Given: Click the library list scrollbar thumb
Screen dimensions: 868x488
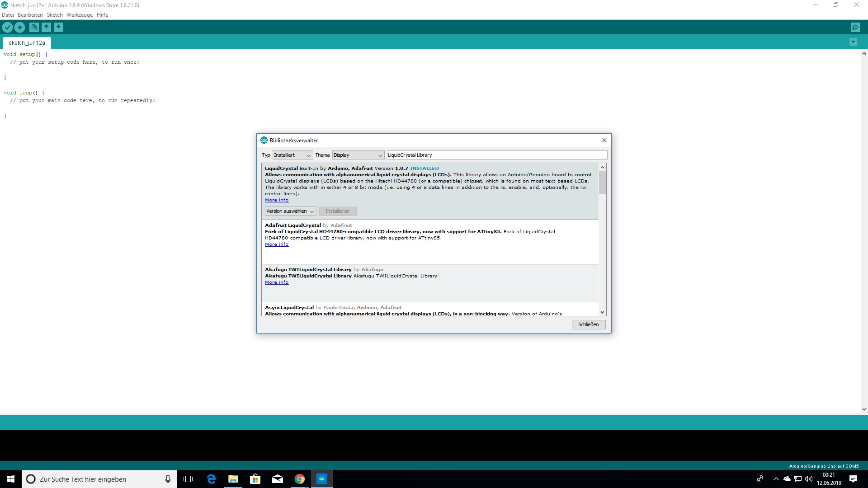Looking at the screenshot, I should [x=602, y=183].
